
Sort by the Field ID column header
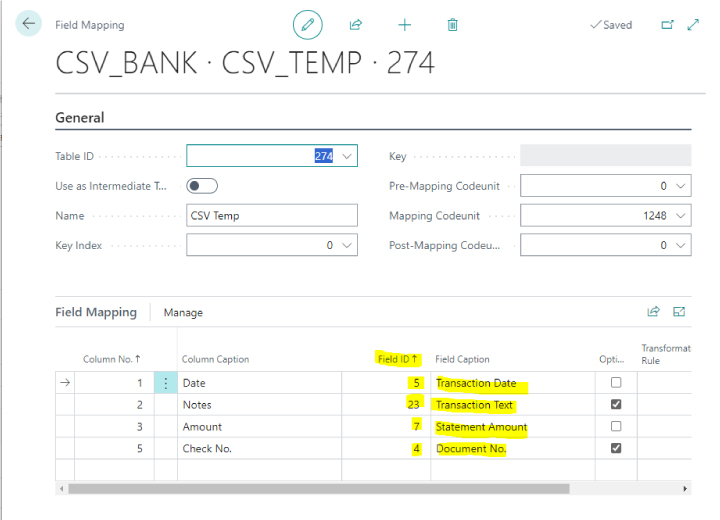tap(397, 359)
